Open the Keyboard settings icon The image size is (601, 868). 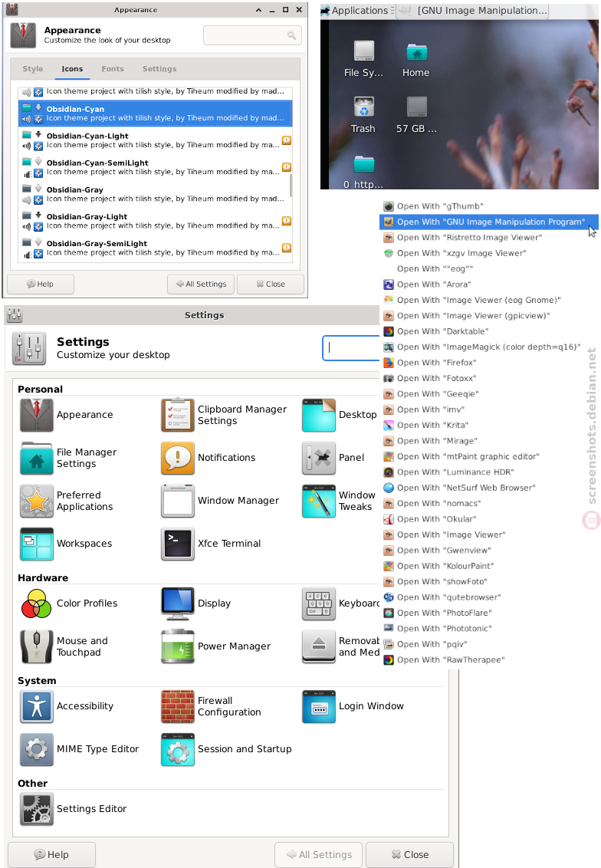(319, 603)
